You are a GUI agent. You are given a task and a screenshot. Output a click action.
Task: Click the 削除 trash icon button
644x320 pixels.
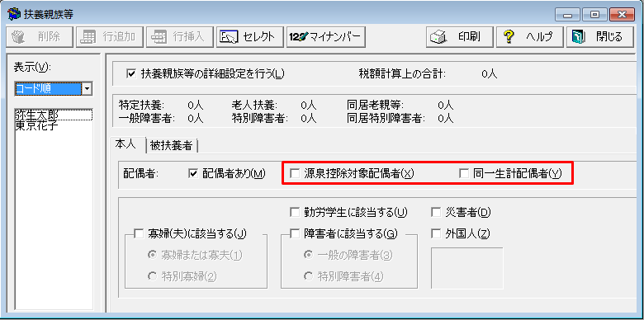click(x=40, y=37)
